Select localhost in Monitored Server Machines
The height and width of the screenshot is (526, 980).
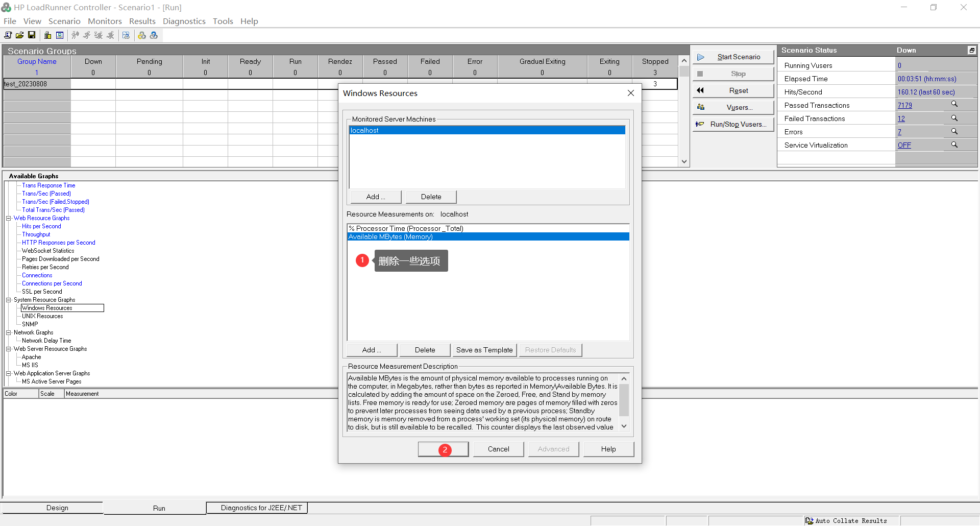(x=487, y=130)
